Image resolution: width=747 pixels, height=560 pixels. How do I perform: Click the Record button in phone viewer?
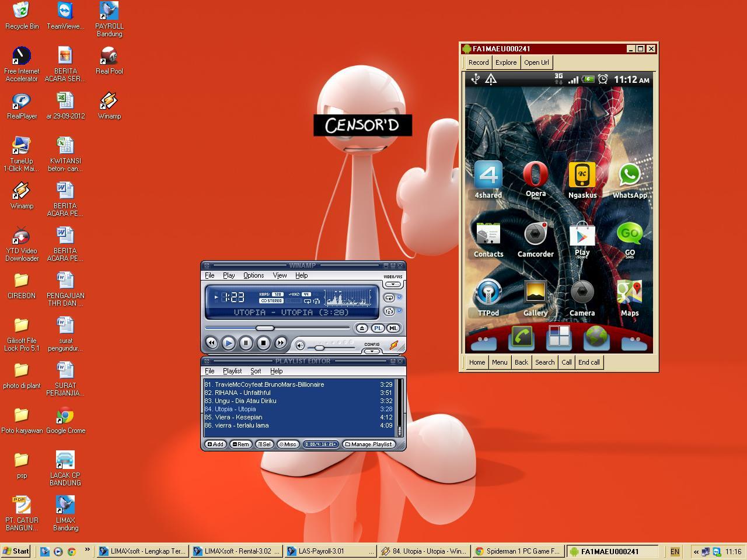pyautogui.click(x=478, y=62)
